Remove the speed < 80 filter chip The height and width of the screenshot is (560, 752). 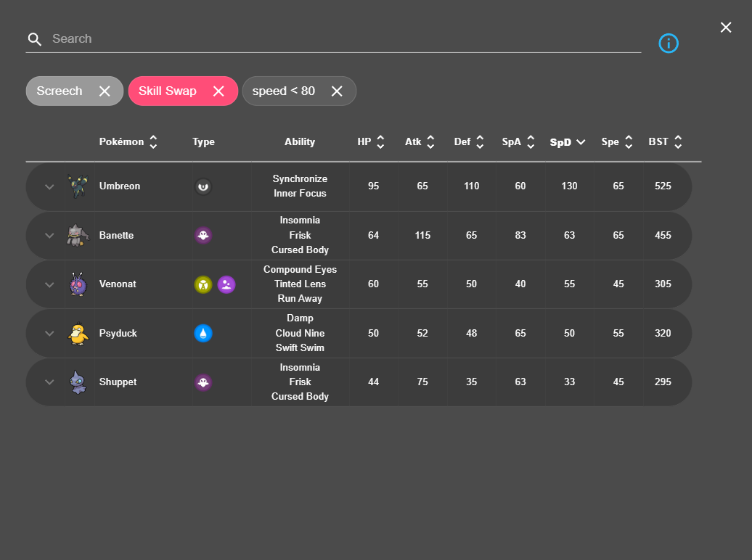pos(337,91)
